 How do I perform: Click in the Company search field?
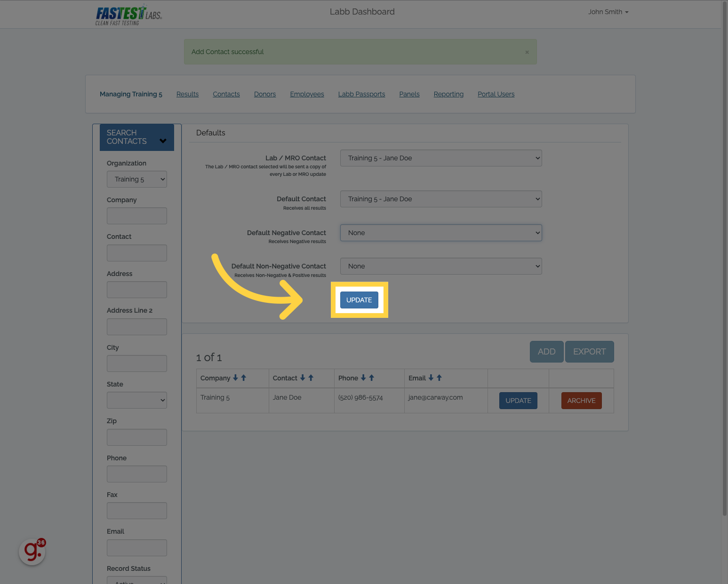click(x=137, y=216)
